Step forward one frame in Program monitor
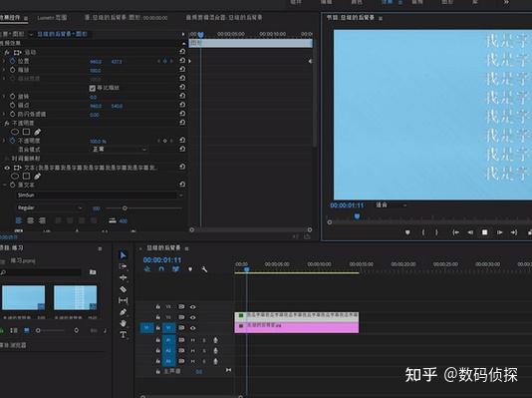Viewport: 532px width, 398px height. [499, 232]
